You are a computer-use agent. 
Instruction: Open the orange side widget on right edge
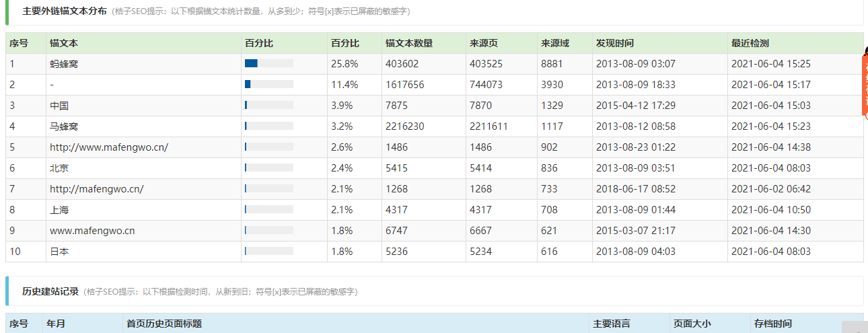(x=865, y=84)
